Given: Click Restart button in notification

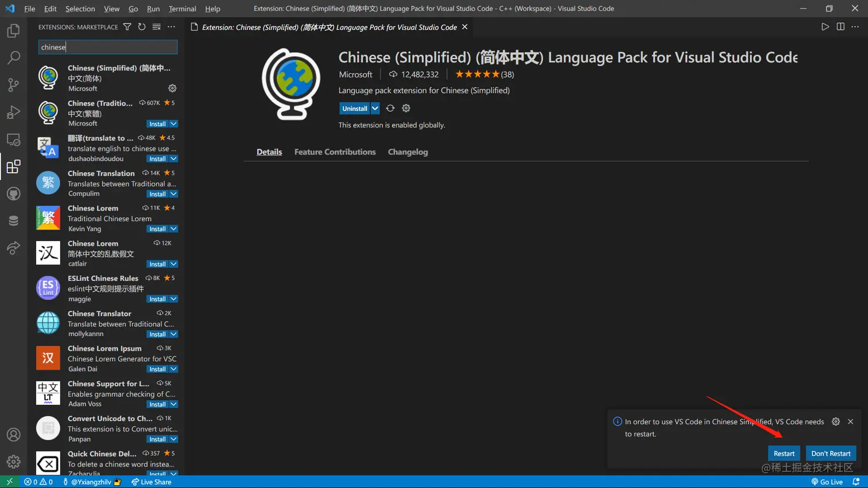Looking at the screenshot, I should (x=784, y=454).
